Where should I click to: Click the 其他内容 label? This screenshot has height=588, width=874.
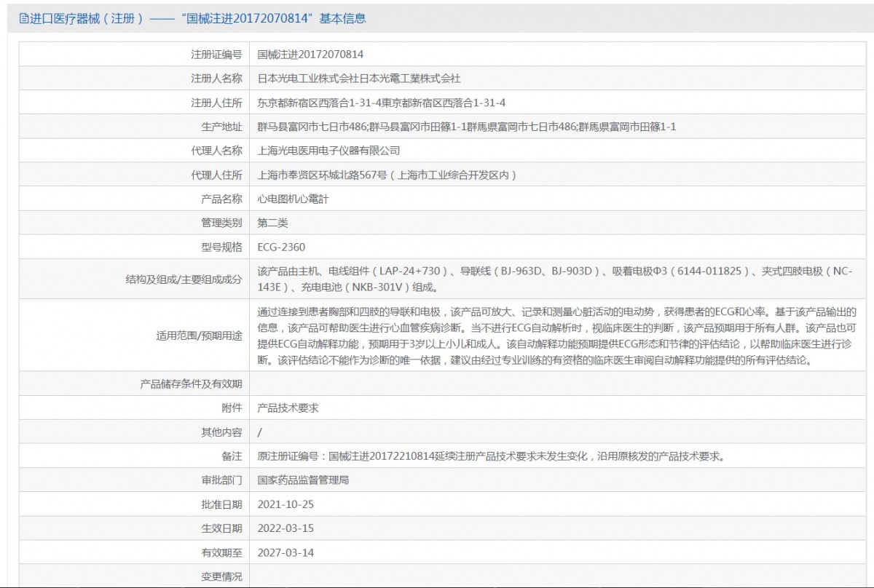(x=221, y=432)
